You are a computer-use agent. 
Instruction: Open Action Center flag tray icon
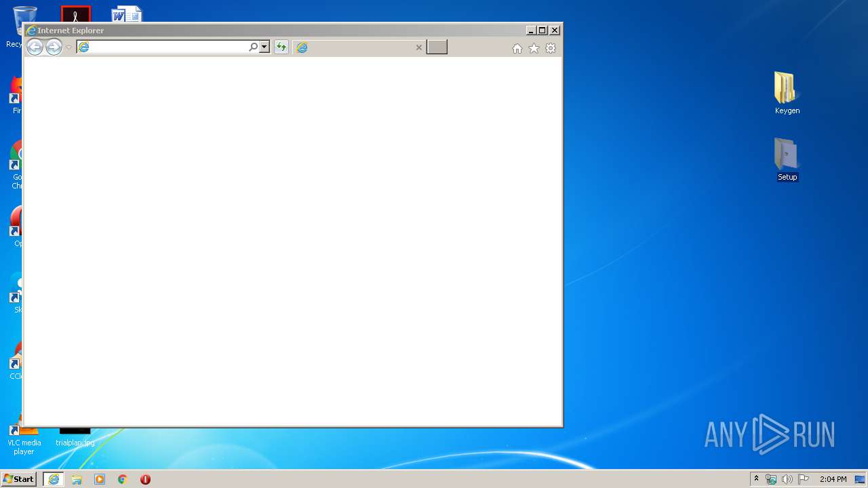804,479
